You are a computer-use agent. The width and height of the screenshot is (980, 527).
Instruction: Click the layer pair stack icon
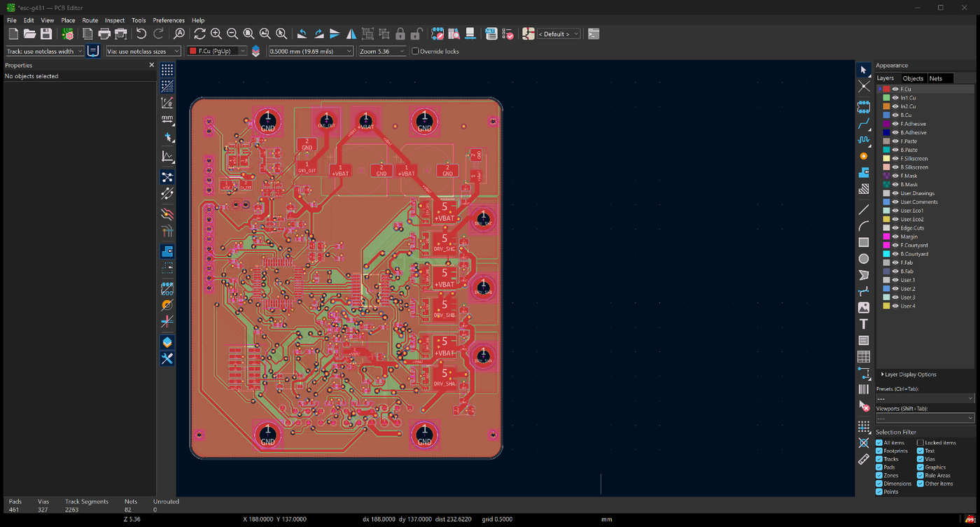tap(255, 51)
